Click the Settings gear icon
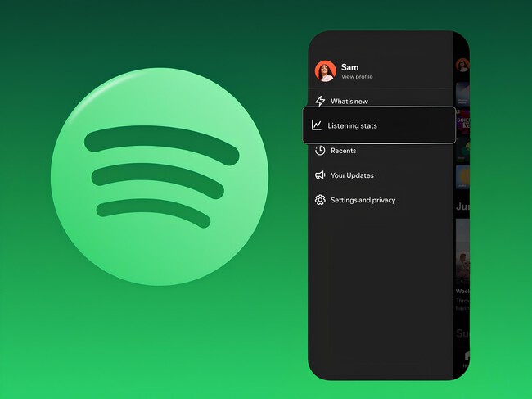This screenshot has width=532, height=399. coord(320,200)
